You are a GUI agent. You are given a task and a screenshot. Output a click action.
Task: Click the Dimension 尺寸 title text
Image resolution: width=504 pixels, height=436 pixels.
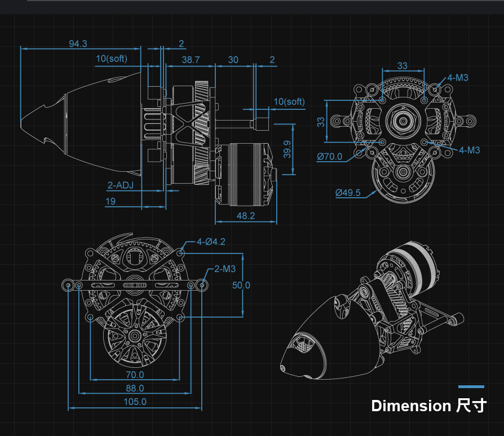point(428,406)
